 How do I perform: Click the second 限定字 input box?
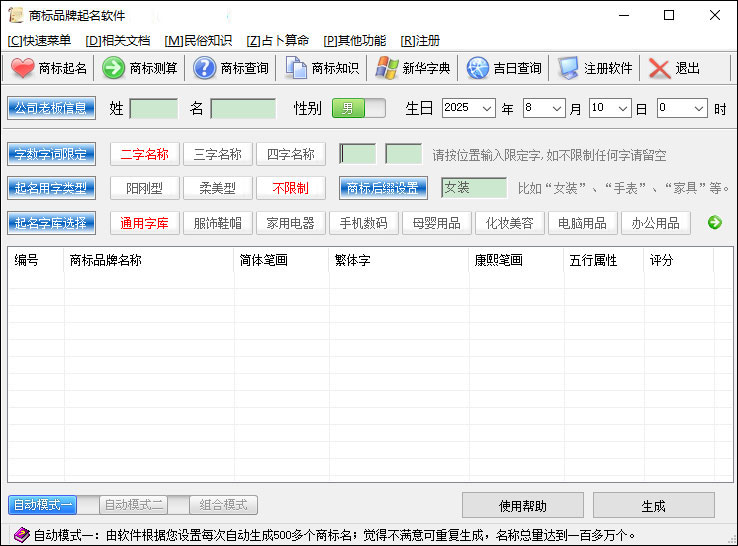point(403,154)
